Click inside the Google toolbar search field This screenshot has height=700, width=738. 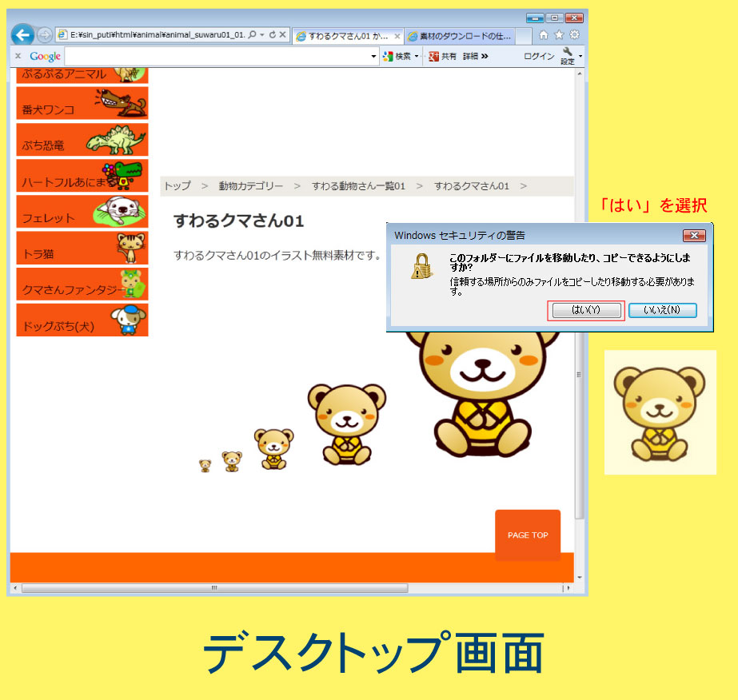[x=216, y=57]
